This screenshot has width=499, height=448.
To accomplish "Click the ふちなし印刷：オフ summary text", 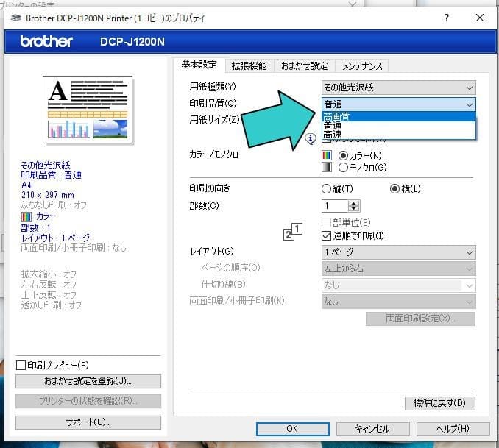I will [54, 205].
